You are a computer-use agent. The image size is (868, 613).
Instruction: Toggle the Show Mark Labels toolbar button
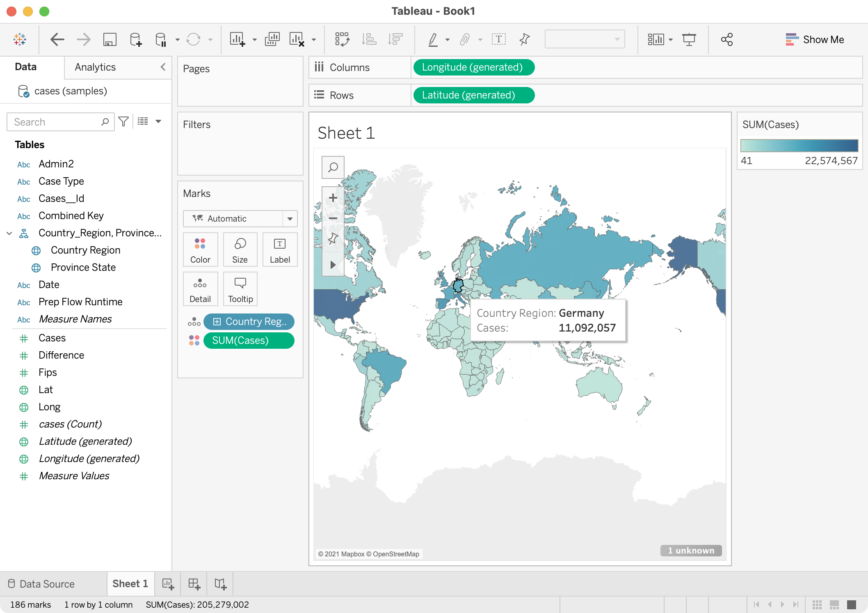click(498, 40)
